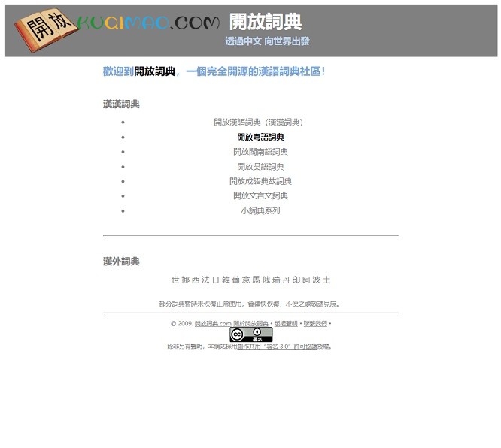
Task: Click the 透過中文 向世界出發 slogan
Action: (x=268, y=41)
